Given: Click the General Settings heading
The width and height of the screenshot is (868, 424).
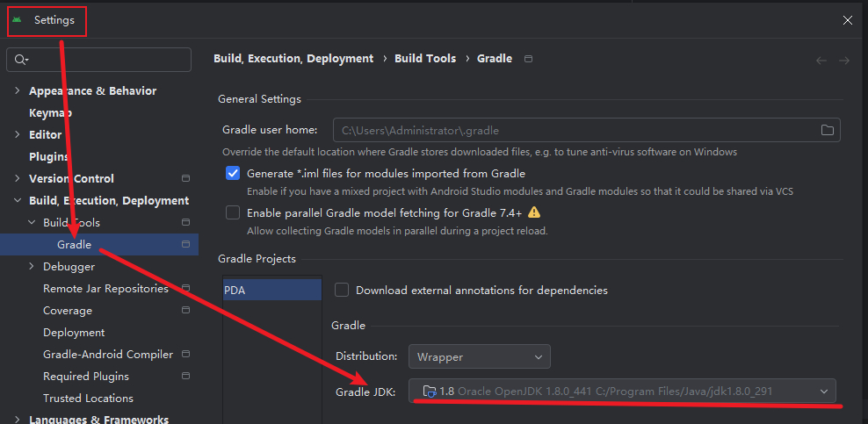Looking at the screenshot, I should coord(260,99).
